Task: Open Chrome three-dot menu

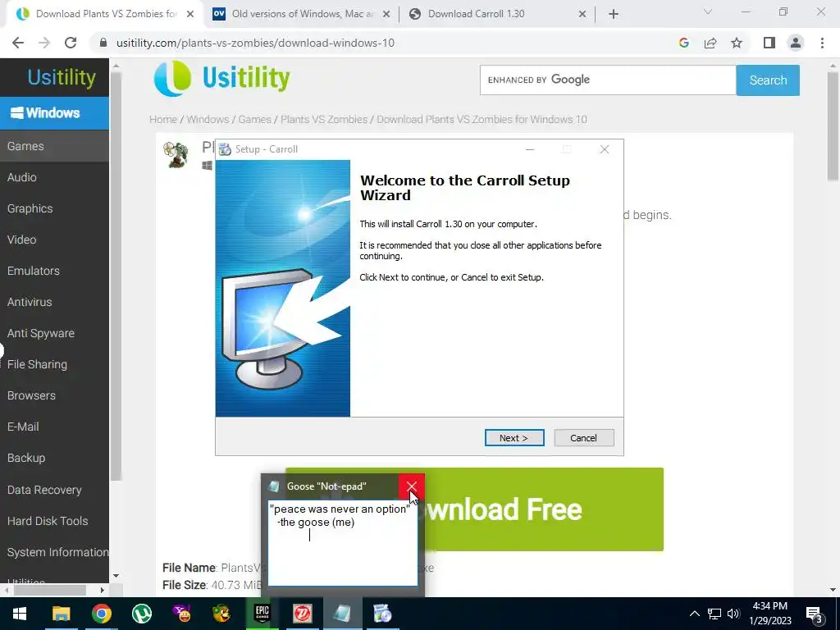Action: [x=822, y=43]
